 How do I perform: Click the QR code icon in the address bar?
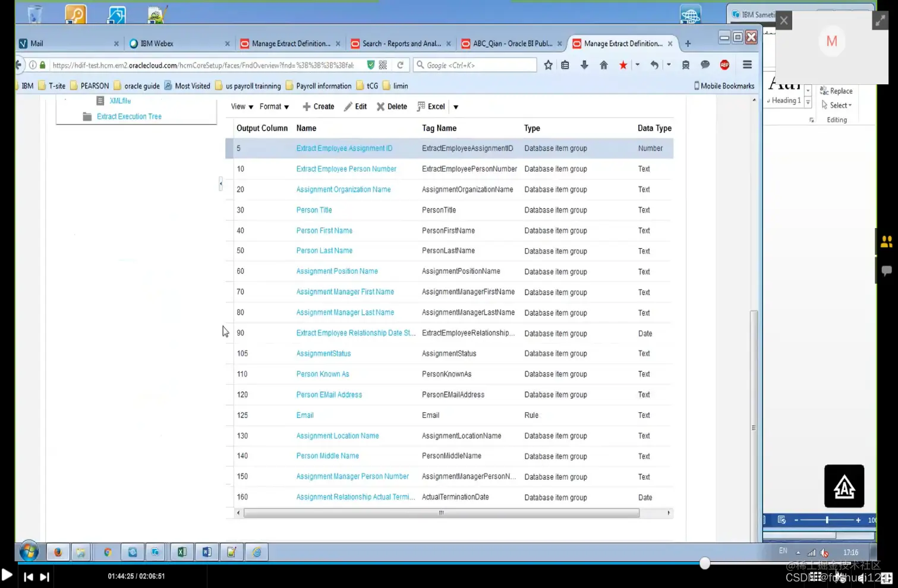coord(383,65)
